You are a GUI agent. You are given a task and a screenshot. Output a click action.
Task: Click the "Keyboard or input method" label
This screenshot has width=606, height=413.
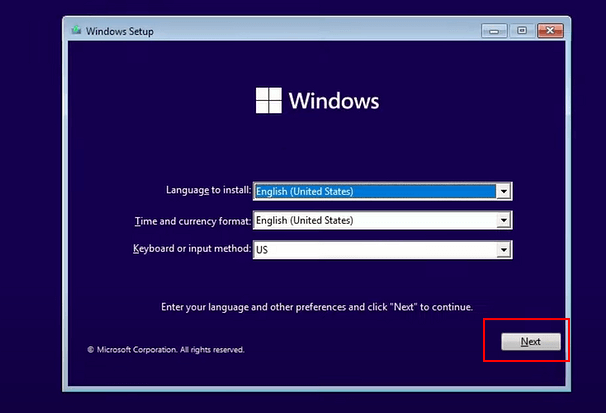coord(191,248)
